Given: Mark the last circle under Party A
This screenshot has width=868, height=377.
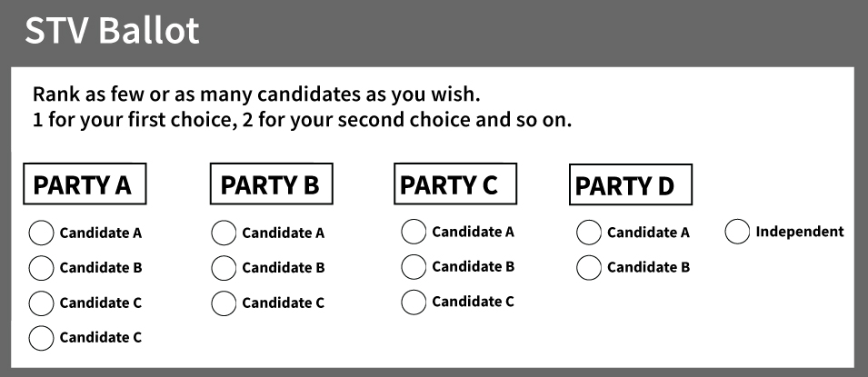Looking at the screenshot, I should 41,338.
